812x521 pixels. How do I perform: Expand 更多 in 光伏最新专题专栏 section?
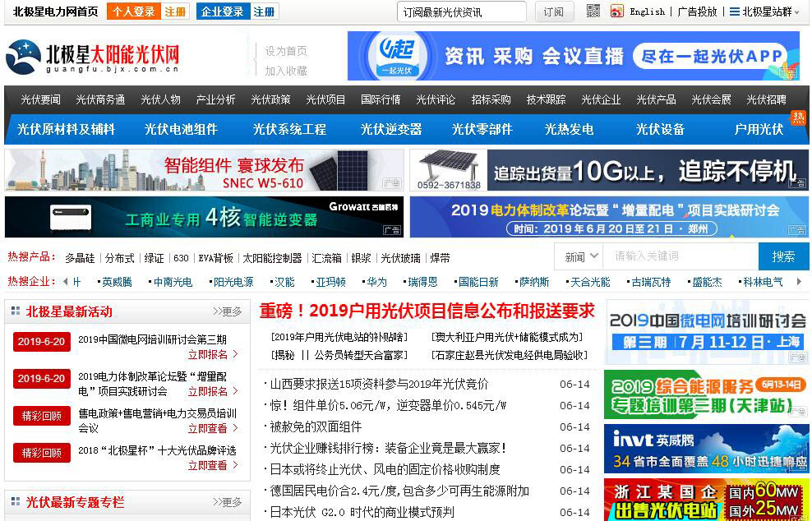coord(228,501)
